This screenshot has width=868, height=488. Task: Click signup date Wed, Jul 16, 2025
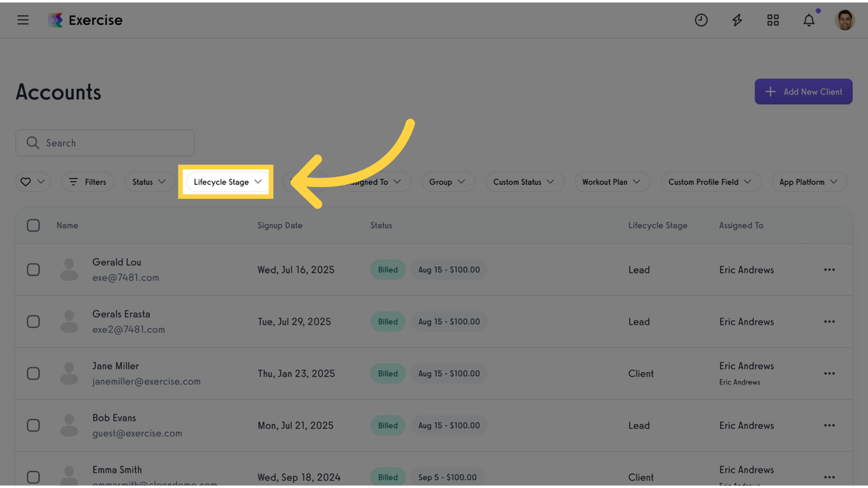point(296,270)
